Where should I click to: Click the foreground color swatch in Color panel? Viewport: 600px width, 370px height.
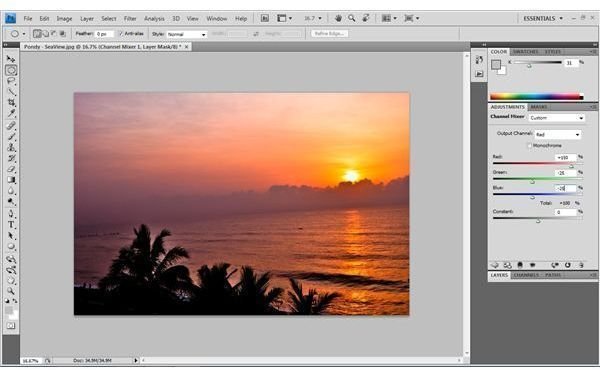tap(496, 65)
